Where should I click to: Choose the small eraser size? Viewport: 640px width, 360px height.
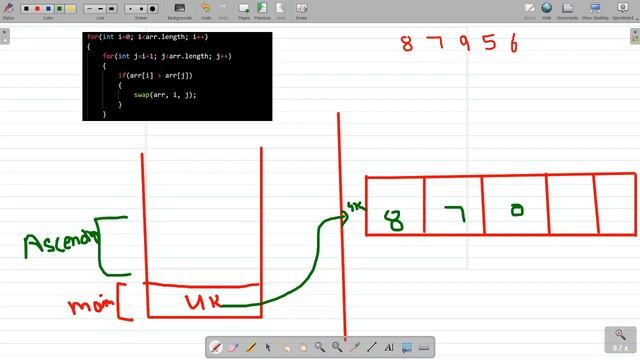(130, 9)
